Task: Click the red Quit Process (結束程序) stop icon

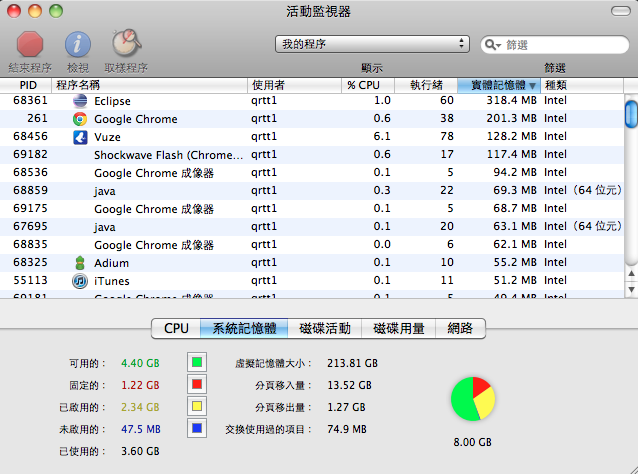Action: point(30,44)
